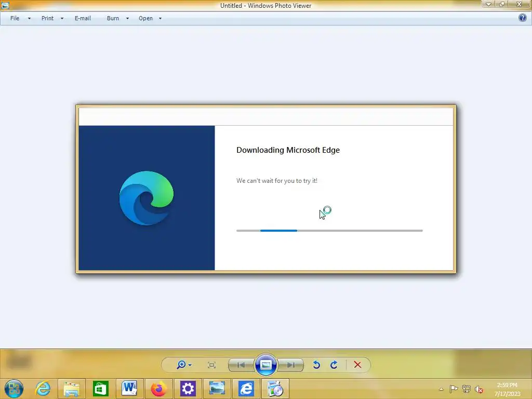Image resolution: width=532 pixels, height=399 pixels.
Task: Go to the next photo
Action: [291, 365]
